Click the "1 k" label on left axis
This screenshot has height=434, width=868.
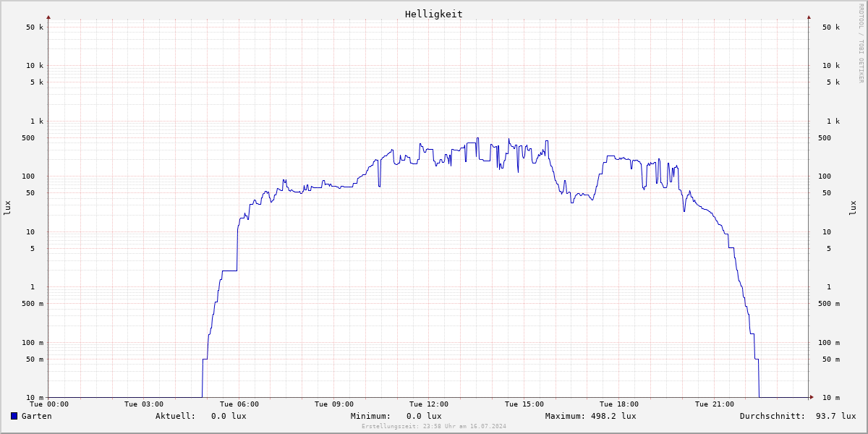point(37,122)
